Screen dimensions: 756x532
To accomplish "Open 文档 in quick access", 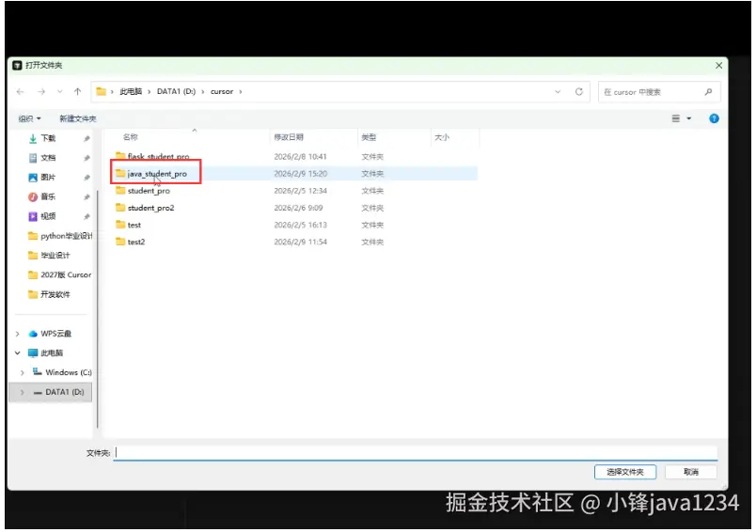I will 48,158.
